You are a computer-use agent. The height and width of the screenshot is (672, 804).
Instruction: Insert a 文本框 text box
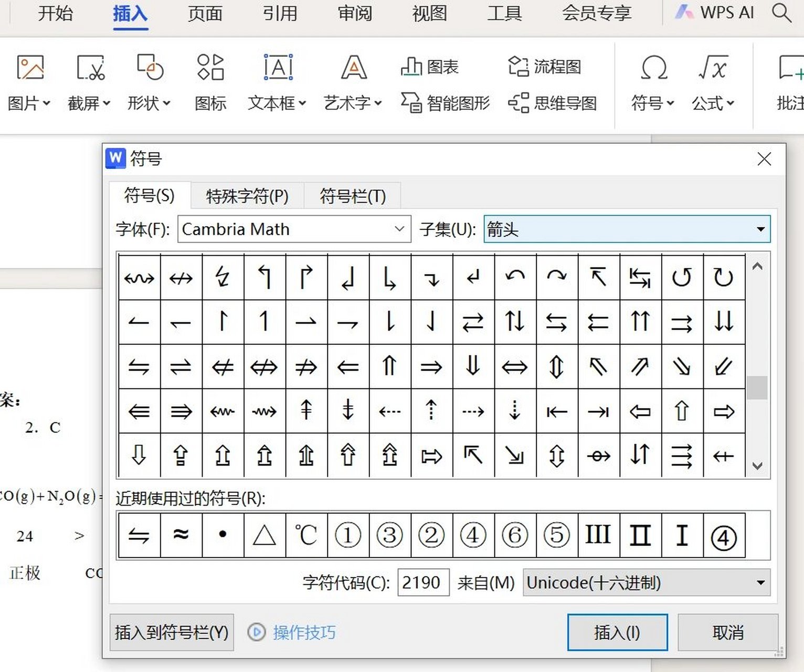click(x=277, y=81)
